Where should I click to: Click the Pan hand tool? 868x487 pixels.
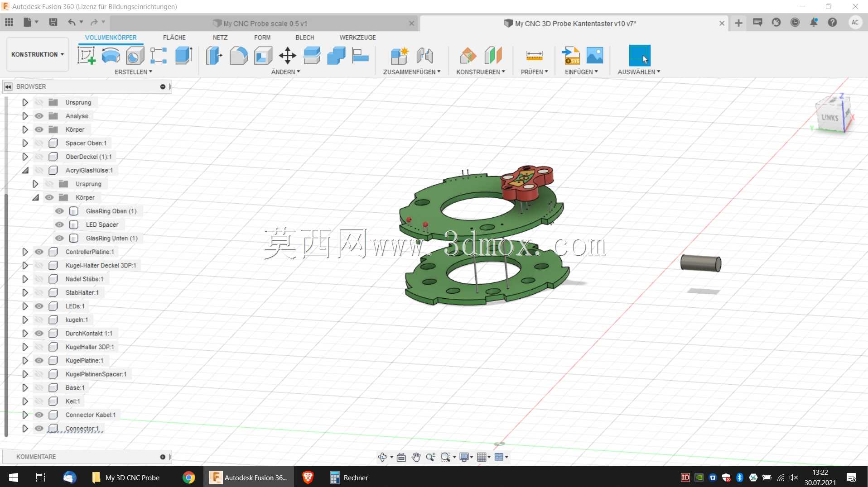tap(416, 457)
